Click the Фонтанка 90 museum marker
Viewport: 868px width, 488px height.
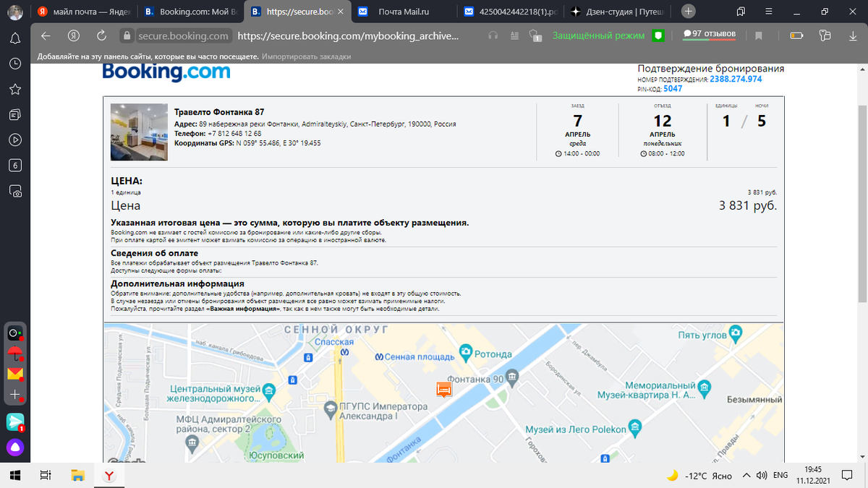pyautogui.click(x=512, y=377)
